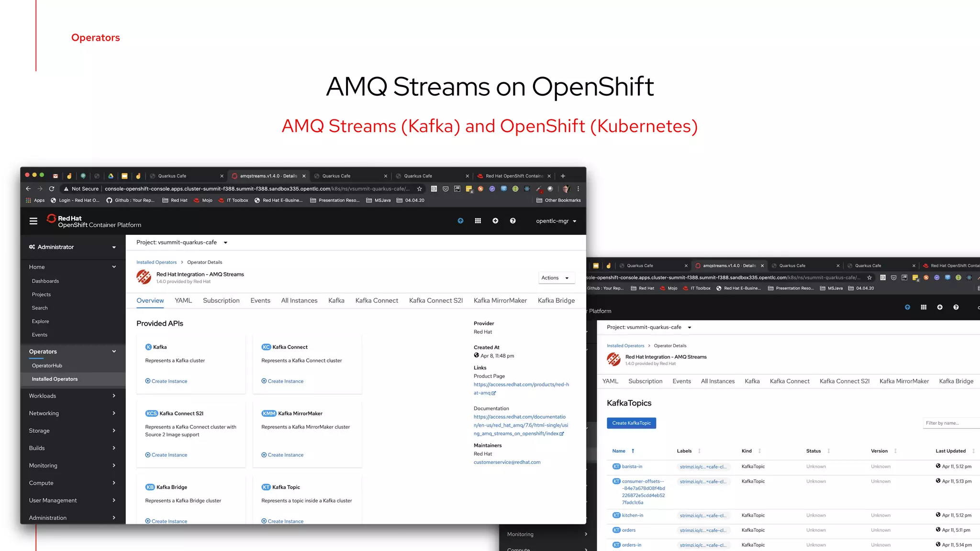
Task: Click the plus import icon in the front masthead
Action: click(x=495, y=221)
